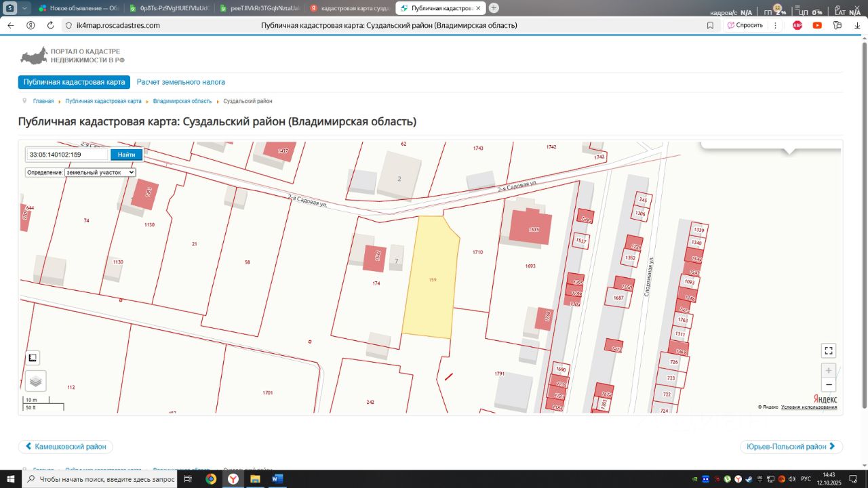The width and height of the screenshot is (868, 488).
Task: Open the map layers switcher
Action: [36, 381]
